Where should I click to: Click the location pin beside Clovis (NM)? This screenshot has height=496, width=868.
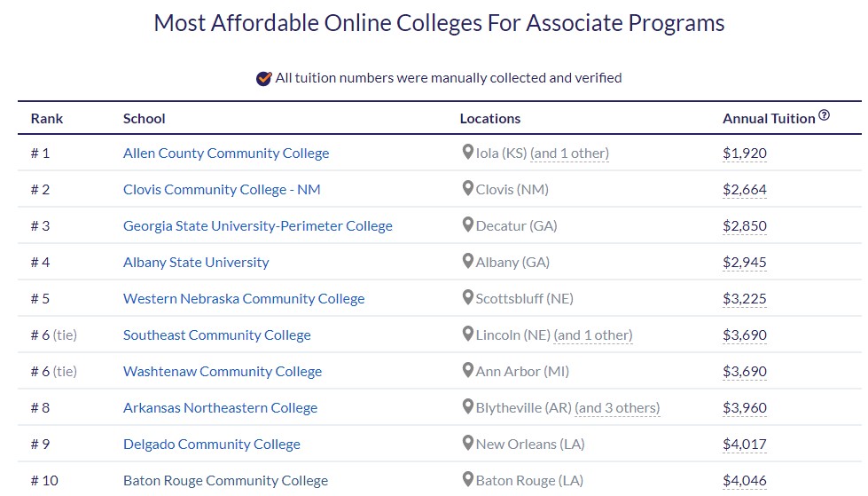pyautogui.click(x=467, y=188)
